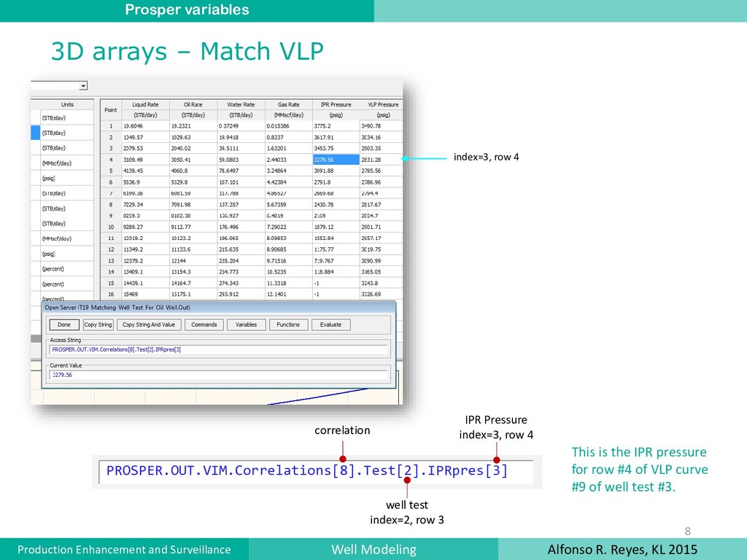The height and width of the screenshot is (560, 747).
Task: Select VLP pressure cell 3326.69
Action: pyautogui.click(x=382, y=294)
